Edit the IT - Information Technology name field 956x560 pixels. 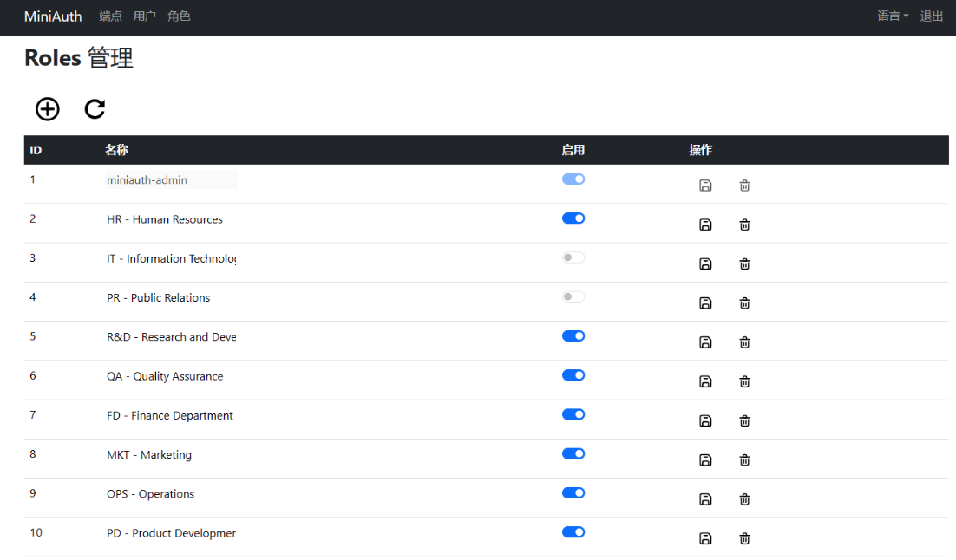pos(171,258)
